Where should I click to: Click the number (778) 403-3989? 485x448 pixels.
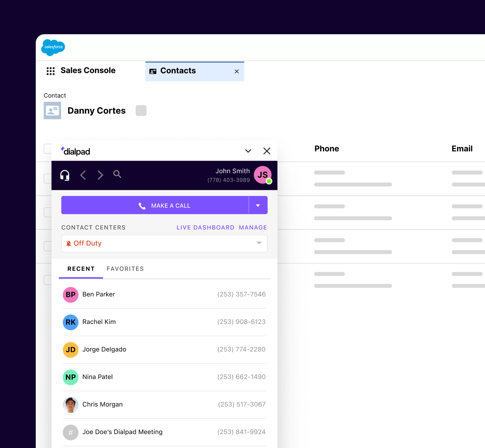[x=229, y=180]
